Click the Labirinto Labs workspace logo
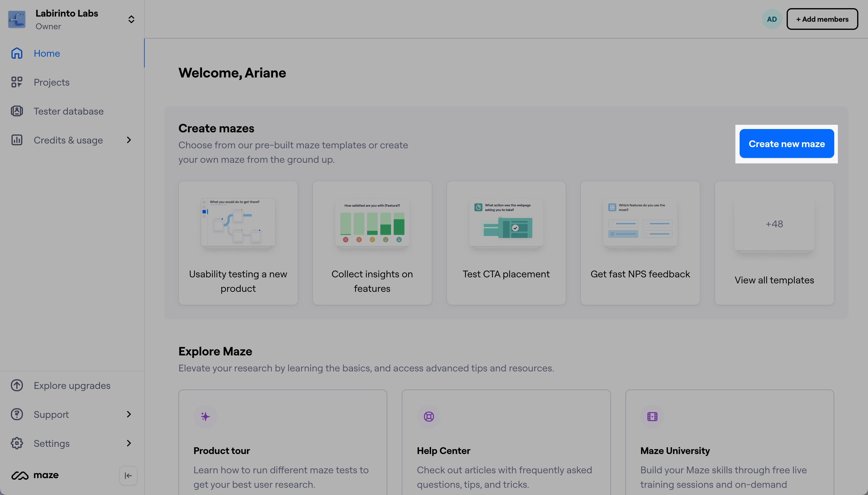The width and height of the screenshot is (868, 495). (17, 19)
